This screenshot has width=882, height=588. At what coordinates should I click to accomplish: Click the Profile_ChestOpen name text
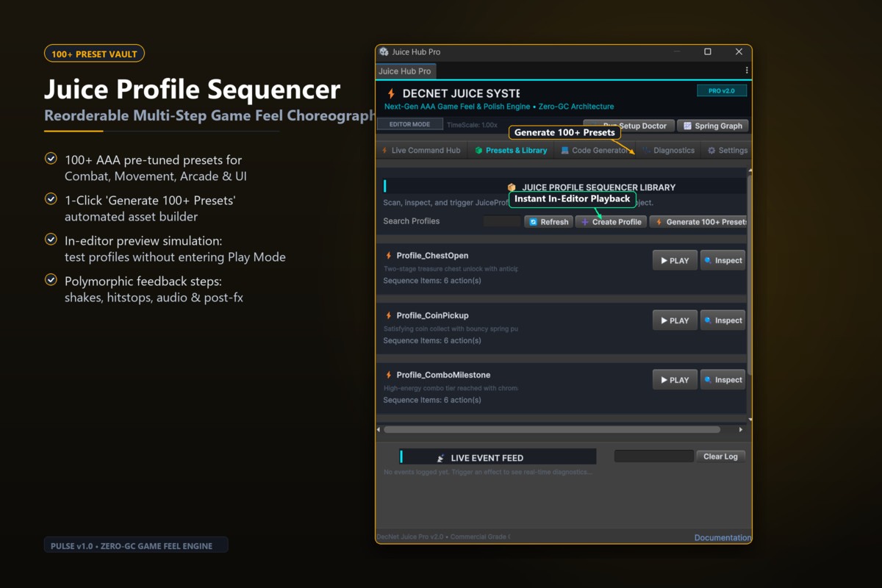(x=432, y=256)
